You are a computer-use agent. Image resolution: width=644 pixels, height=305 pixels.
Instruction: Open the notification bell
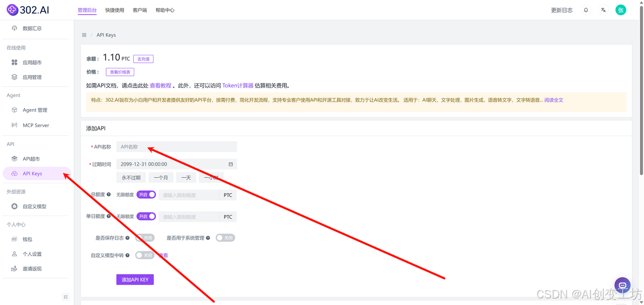tap(586, 10)
